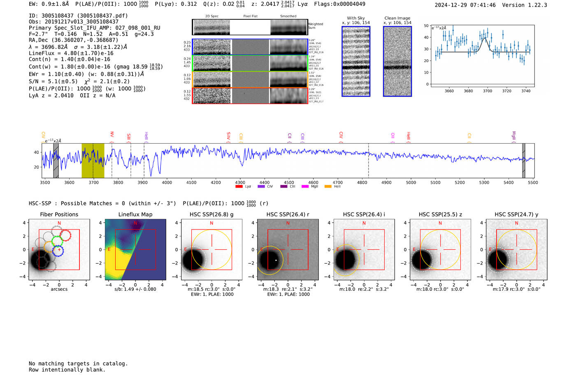
Task: Click the MgII line label above spectrum
Action: tap(513, 136)
